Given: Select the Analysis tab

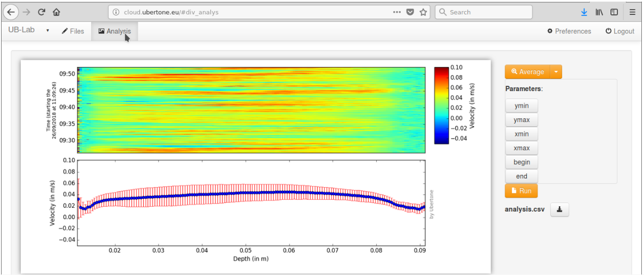Looking at the screenshot, I should 114,31.
